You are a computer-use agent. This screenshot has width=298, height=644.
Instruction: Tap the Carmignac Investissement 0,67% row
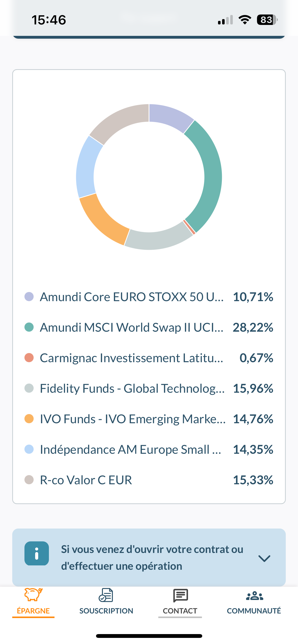[x=131, y=358]
